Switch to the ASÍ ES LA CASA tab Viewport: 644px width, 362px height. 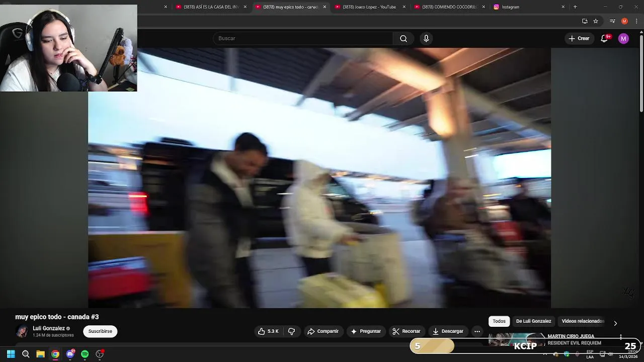pyautogui.click(x=211, y=7)
